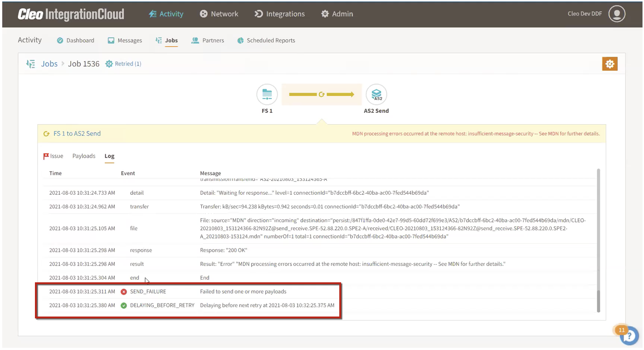Click the result event error message
The image size is (644, 350).
coord(353,264)
